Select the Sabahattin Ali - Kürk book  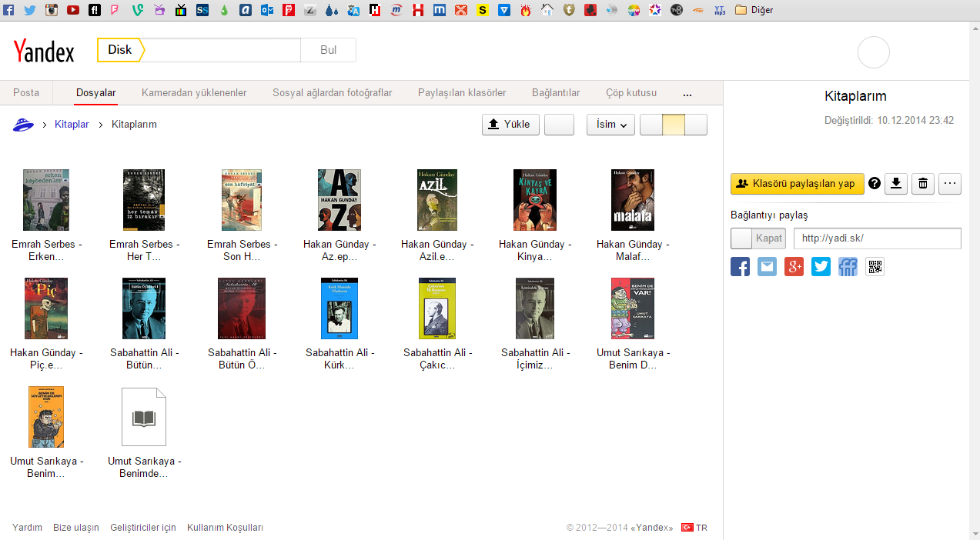tap(339, 325)
